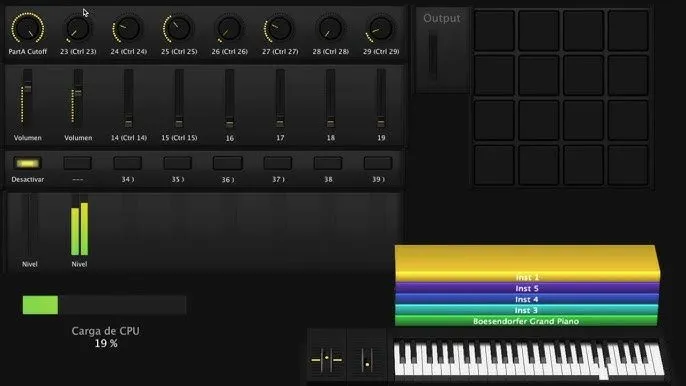Adjust the PartA Cutoff knob

28,28
